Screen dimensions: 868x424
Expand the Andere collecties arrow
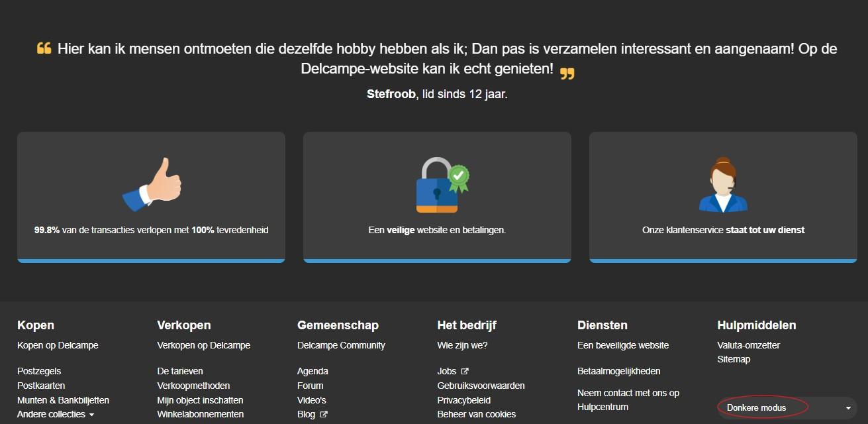pyautogui.click(x=91, y=415)
